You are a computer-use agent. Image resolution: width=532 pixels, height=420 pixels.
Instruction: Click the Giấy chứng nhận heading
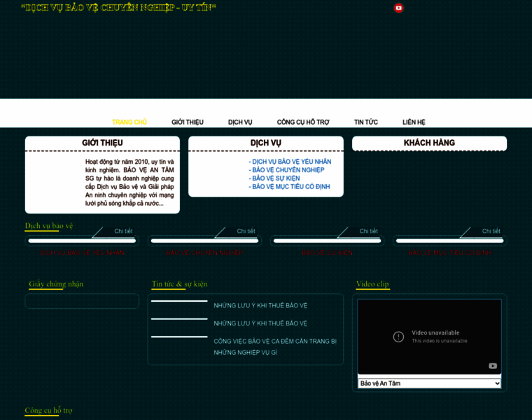[x=56, y=284]
